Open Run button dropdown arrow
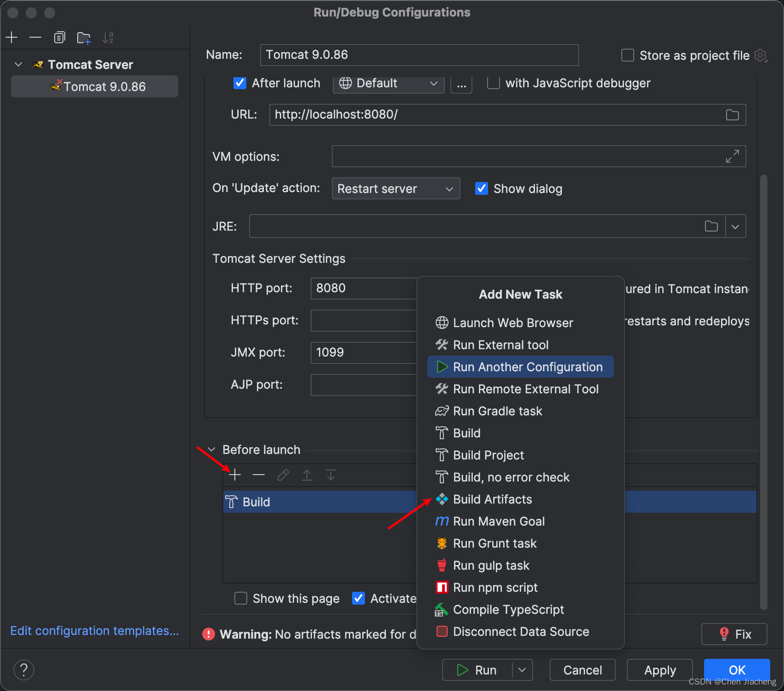This screenshot has height=691, width=784. pyautogui.click(x=522, y=670)
